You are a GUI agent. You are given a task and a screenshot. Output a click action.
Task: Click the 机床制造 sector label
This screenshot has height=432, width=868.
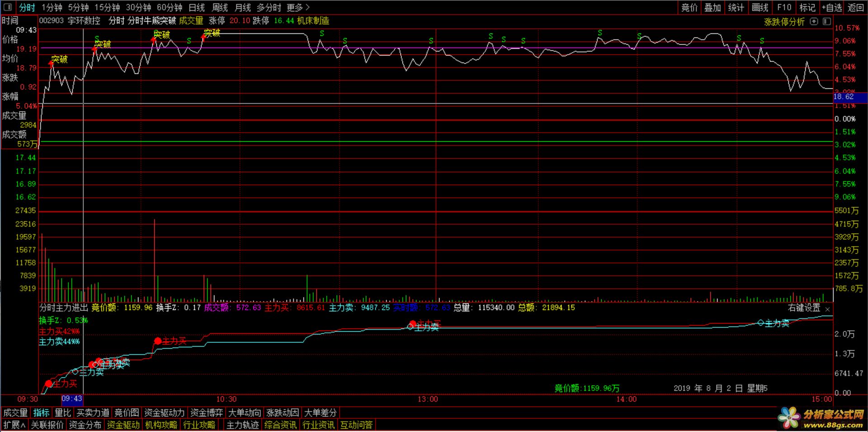[313, 21]
